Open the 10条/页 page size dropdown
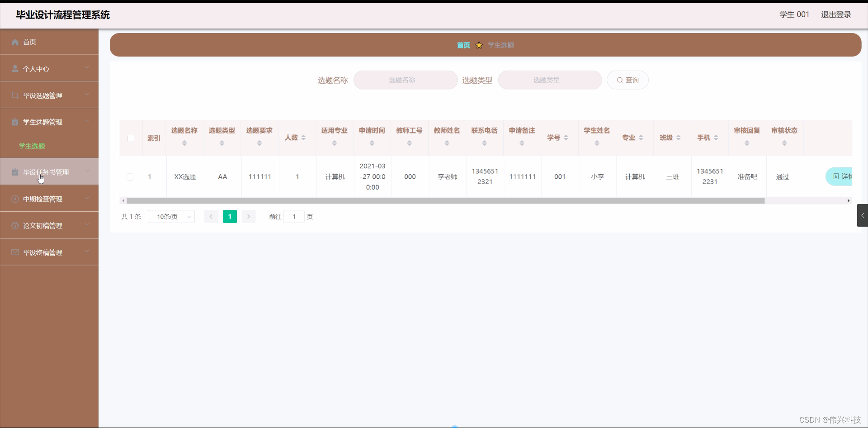 click(x=171, y=216)
